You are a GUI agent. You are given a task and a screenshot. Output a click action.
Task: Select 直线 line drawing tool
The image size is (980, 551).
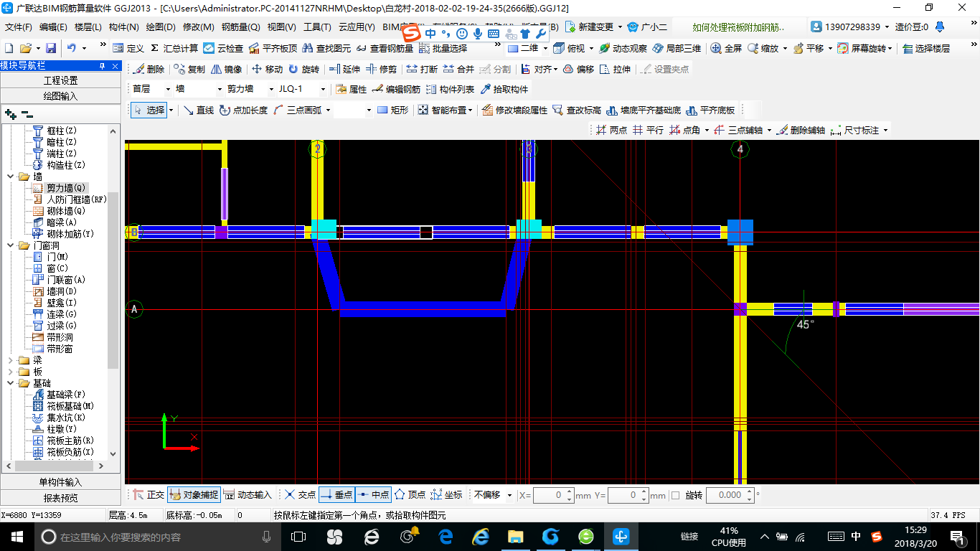(199, 110)
